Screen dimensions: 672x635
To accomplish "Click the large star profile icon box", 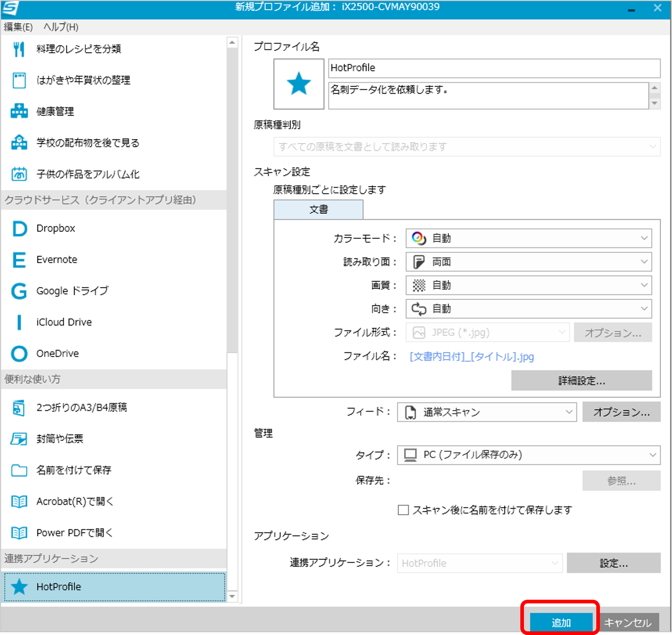I will pyautogui.click(x=298, y=84).
